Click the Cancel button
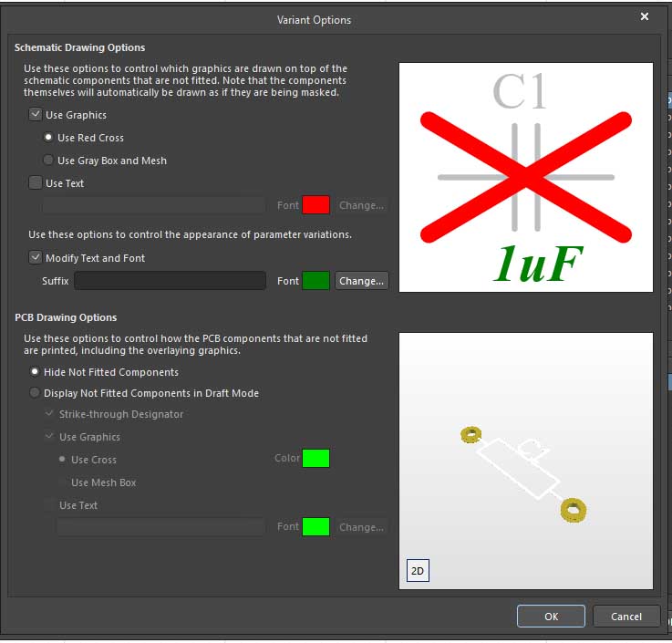The width and height of the screenshot is (672, 643). click(x=625, y=617)
